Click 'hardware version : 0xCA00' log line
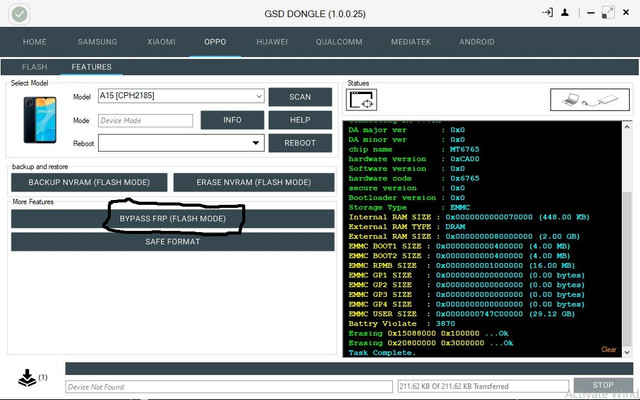The width and height of the screenshot is (640, 400). pyautogui.click(x=414, y=159)
